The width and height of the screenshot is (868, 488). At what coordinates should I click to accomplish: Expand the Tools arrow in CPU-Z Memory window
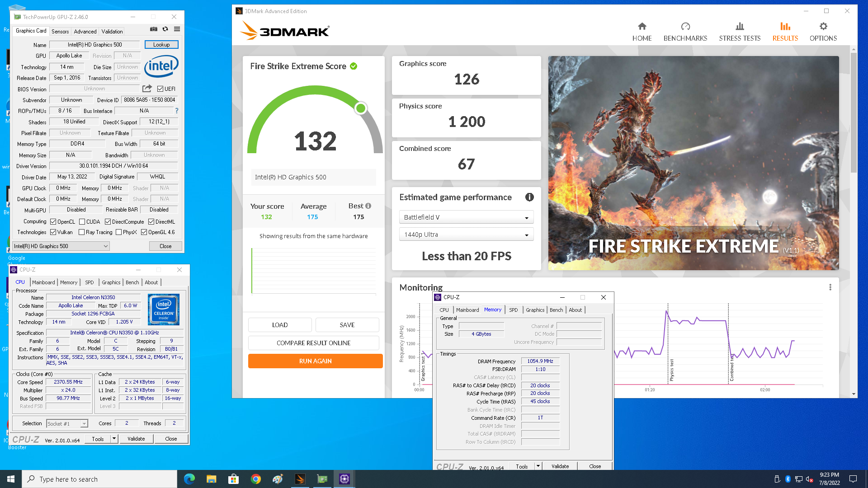click(538, 466)
